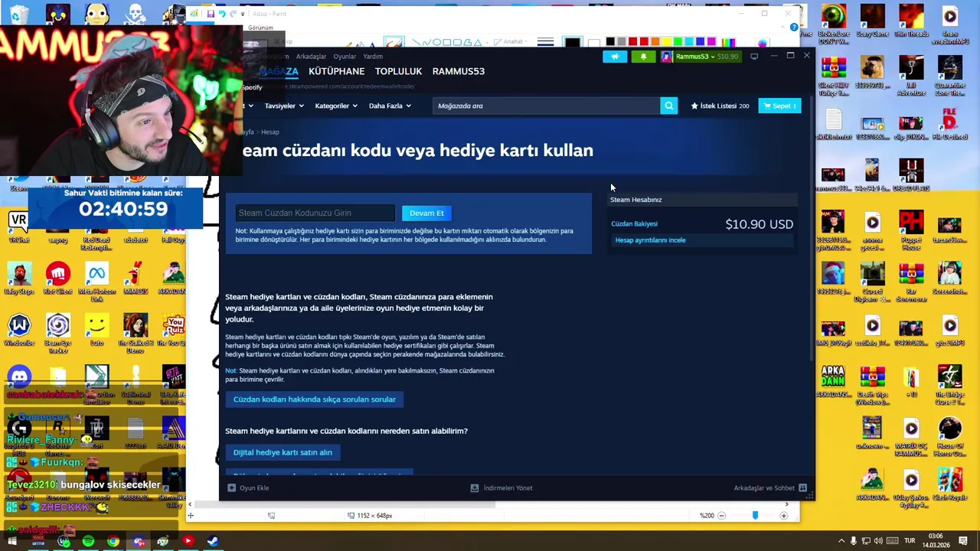Show hidden system tray icons
980x551 pixels.
coord(841,541)
